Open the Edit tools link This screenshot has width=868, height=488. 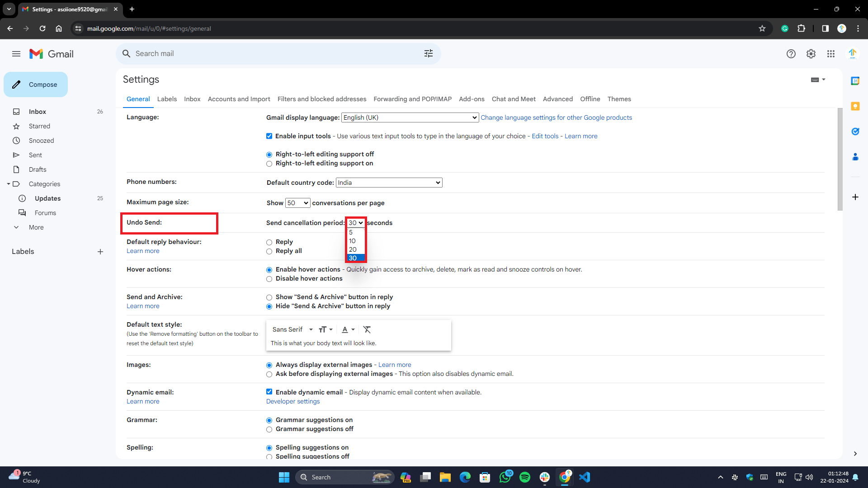[x=545, y=136]
